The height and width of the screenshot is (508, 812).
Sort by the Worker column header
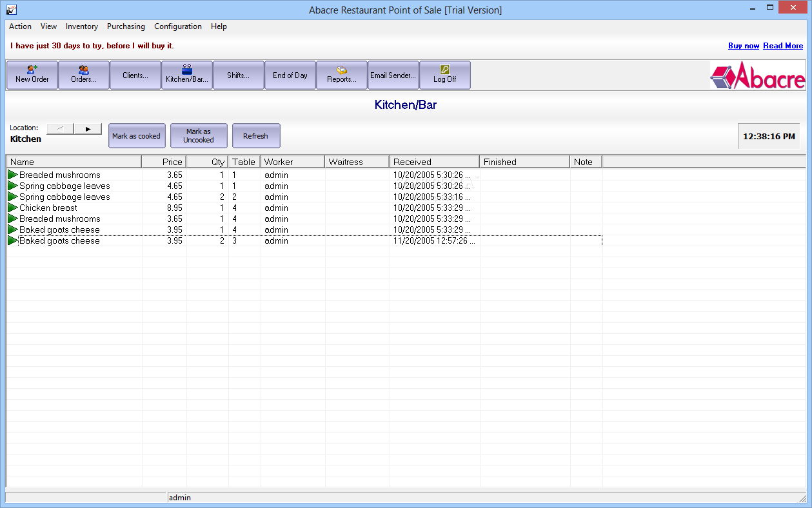[293, 162]
